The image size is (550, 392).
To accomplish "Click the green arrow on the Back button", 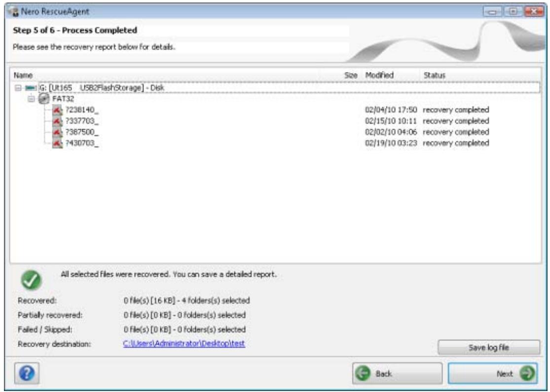I will click(363, 373).
